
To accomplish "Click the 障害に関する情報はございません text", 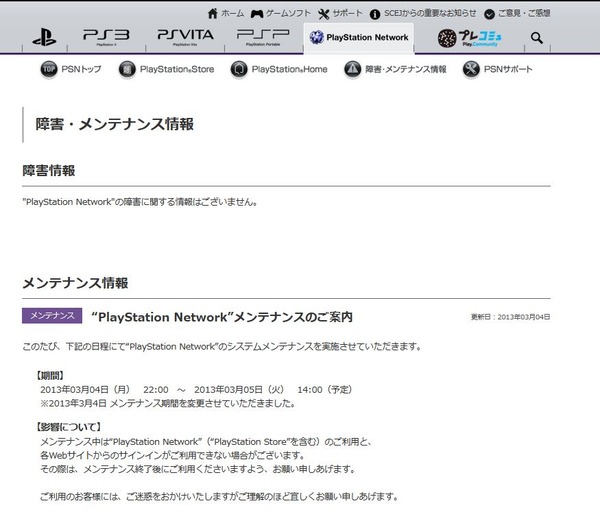I will pyautogui.click(x=140, y=202).
